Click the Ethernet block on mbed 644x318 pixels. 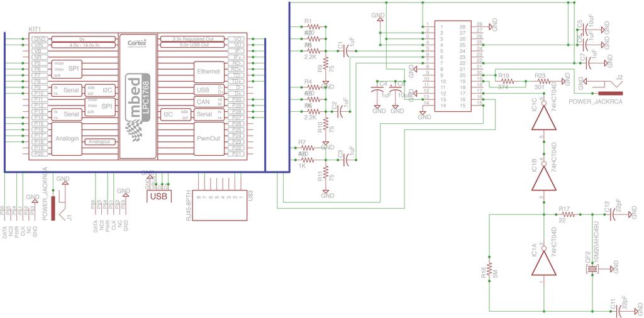tap(209, 71)
